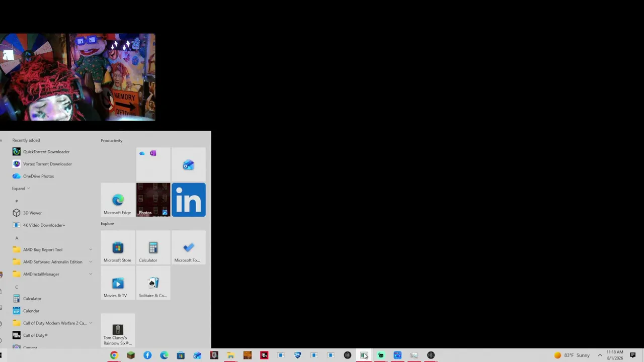Image resolution: width=644 pixels, height=362 pixels.
Task: Open Google Chrome from the taskbar
Action: [114, 355]
